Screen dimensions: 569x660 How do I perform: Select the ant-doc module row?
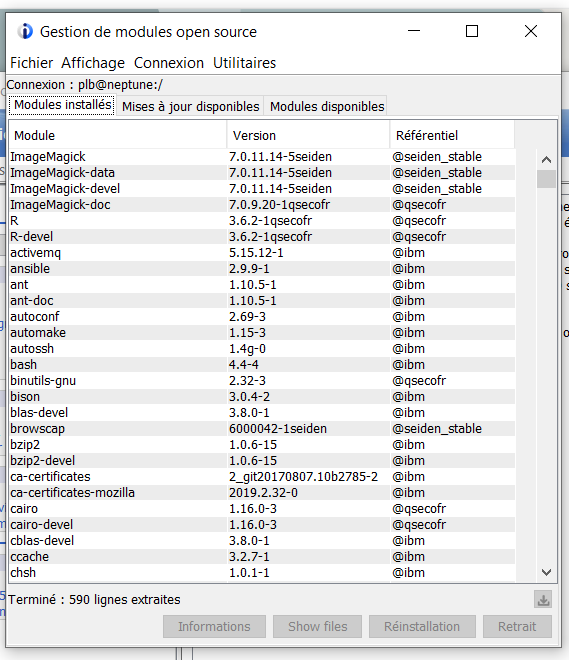[262, 301]
